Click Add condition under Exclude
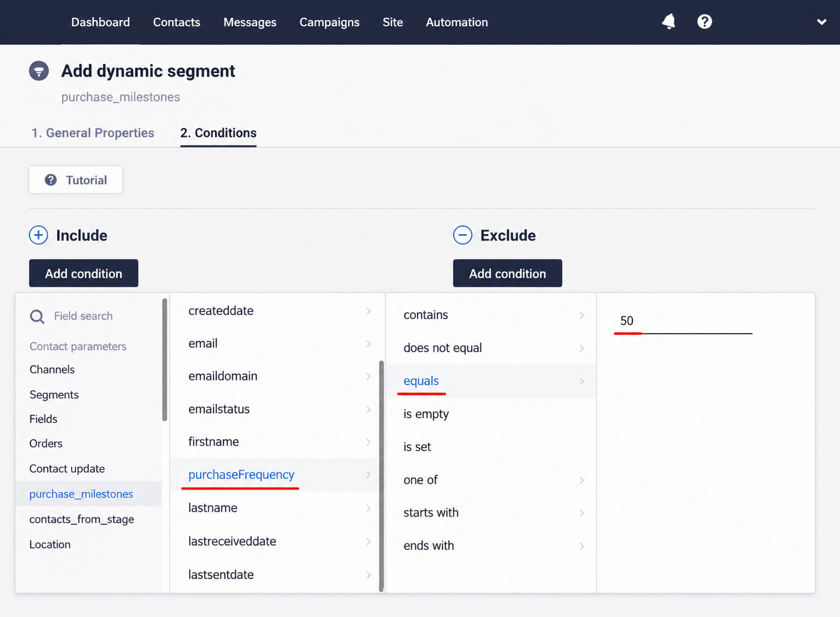 508,273
